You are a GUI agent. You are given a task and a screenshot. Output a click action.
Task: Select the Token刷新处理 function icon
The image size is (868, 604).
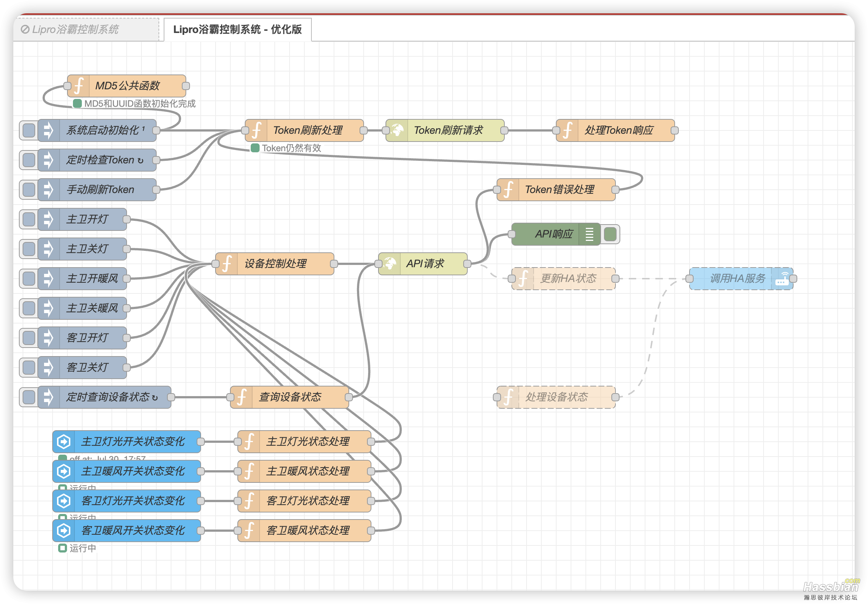[x=256, y=130]
